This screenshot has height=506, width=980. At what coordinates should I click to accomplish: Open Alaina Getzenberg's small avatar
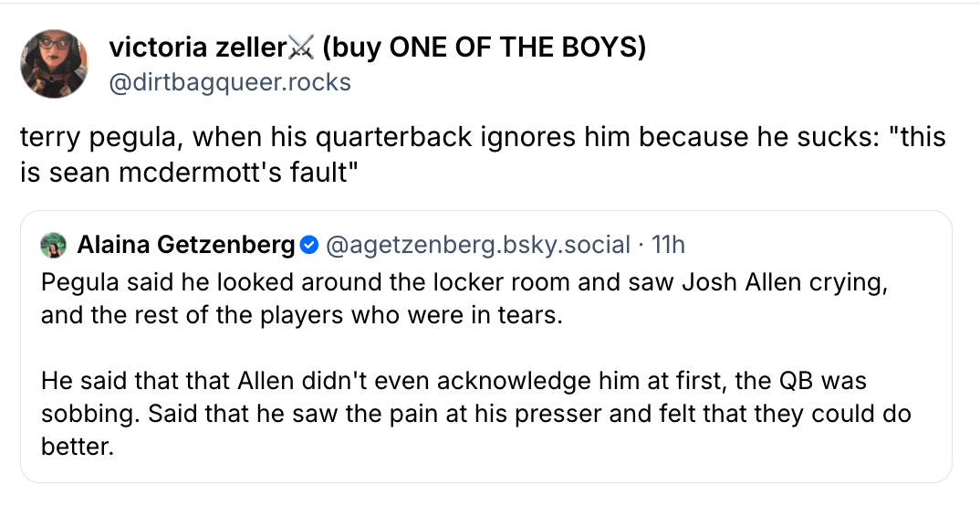54,245
